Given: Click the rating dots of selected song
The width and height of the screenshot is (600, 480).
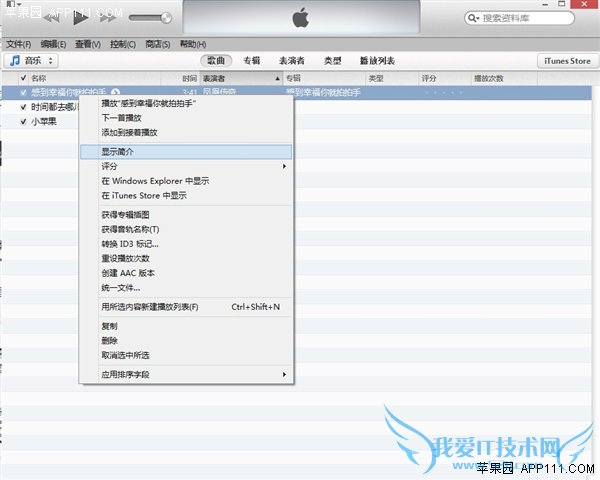Looking at the screenshot, I should tap(443, 93).
